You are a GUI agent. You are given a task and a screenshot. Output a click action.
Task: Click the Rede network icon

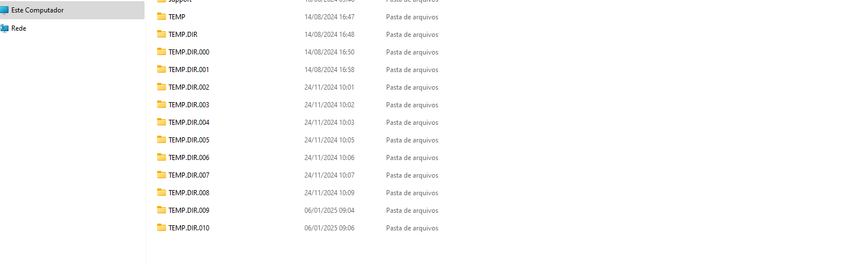(x=4, y=28)
